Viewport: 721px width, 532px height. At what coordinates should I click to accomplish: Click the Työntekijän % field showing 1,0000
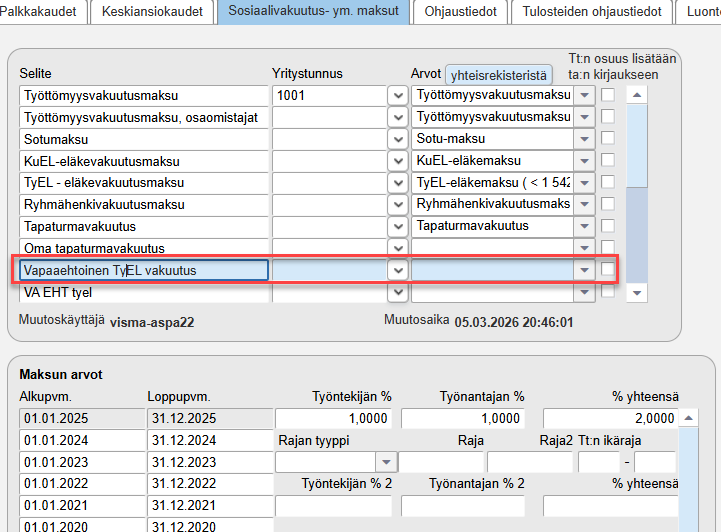coord(333,418)
